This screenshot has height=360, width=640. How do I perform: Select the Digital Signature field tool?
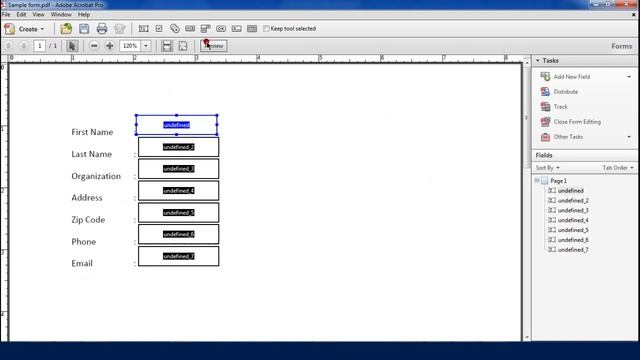[236, 29]
